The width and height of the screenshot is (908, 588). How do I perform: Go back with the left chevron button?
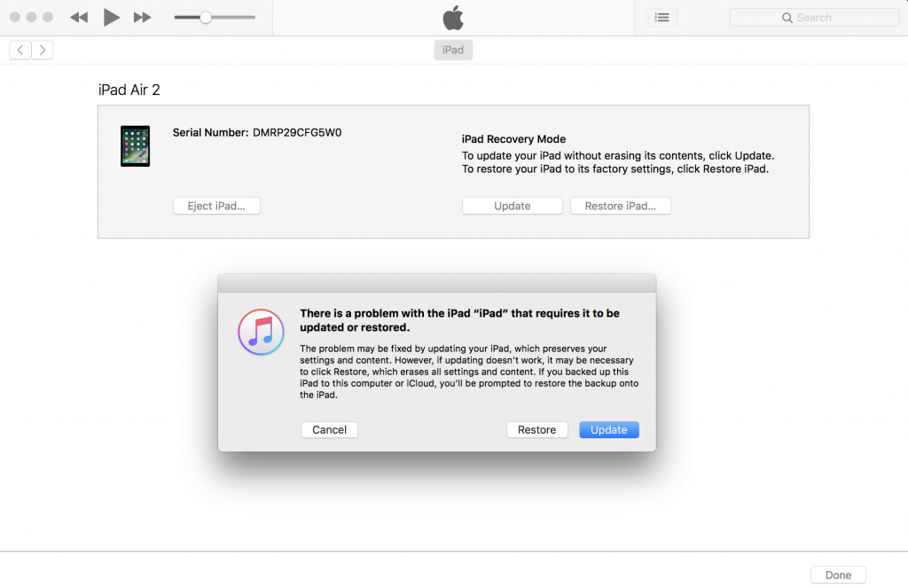coord(20,50)
